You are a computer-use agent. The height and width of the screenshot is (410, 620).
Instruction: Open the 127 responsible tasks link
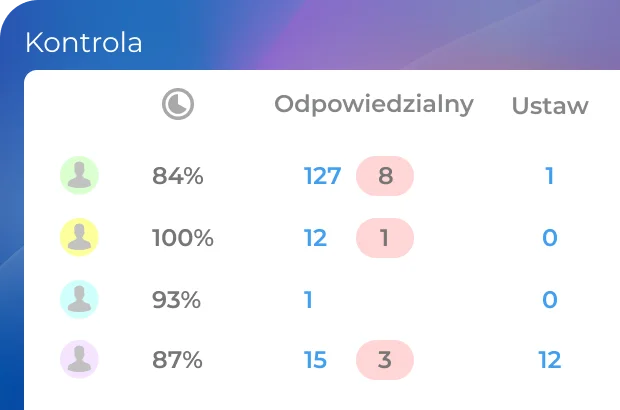[x=322, y=176]
